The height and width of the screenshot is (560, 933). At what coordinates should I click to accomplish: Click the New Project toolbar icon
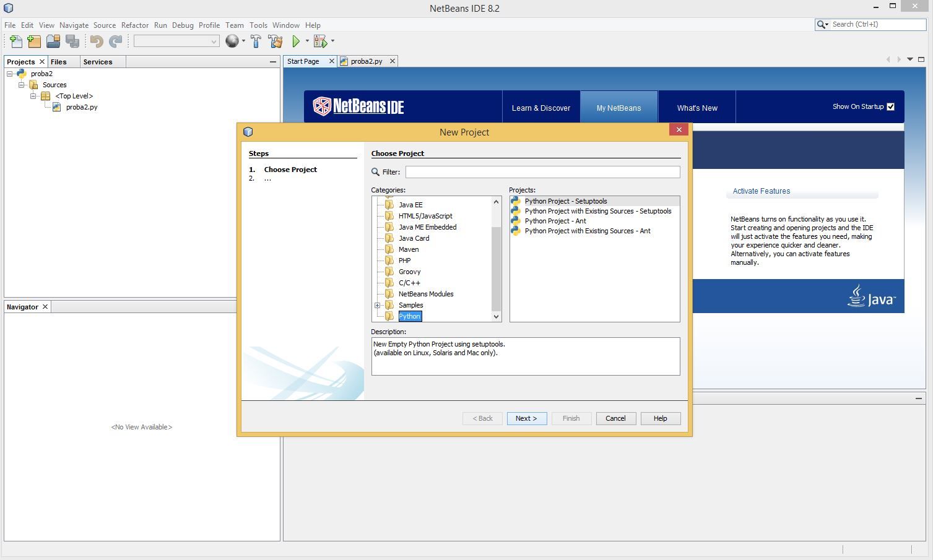coord(34,41)
